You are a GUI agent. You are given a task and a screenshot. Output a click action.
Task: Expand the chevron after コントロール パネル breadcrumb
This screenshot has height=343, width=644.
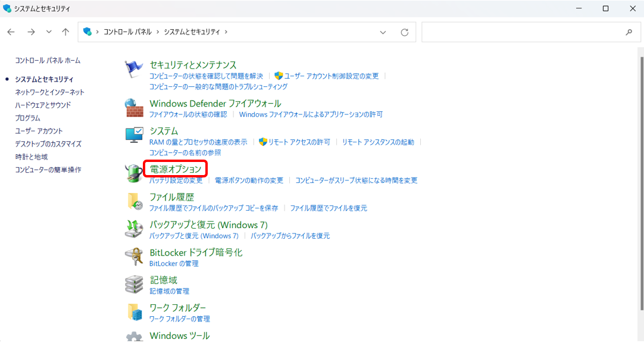point(158,32)
